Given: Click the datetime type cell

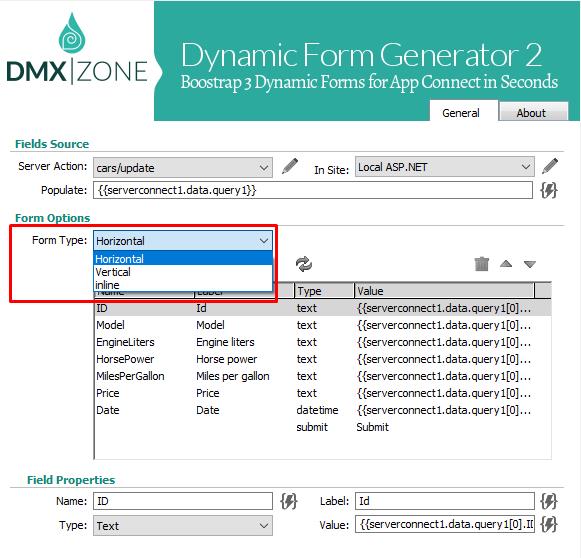Looking at the screenshot, I should [x=317, y=410].
